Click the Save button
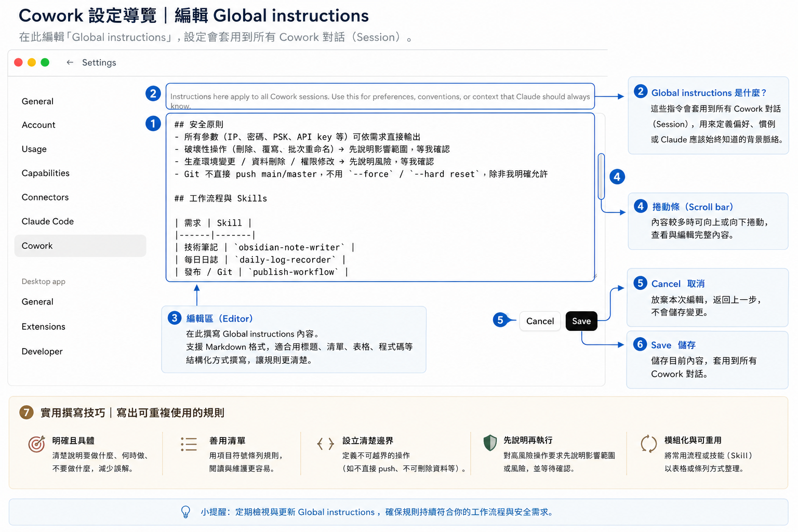798x532 pixels. [581, 321]
